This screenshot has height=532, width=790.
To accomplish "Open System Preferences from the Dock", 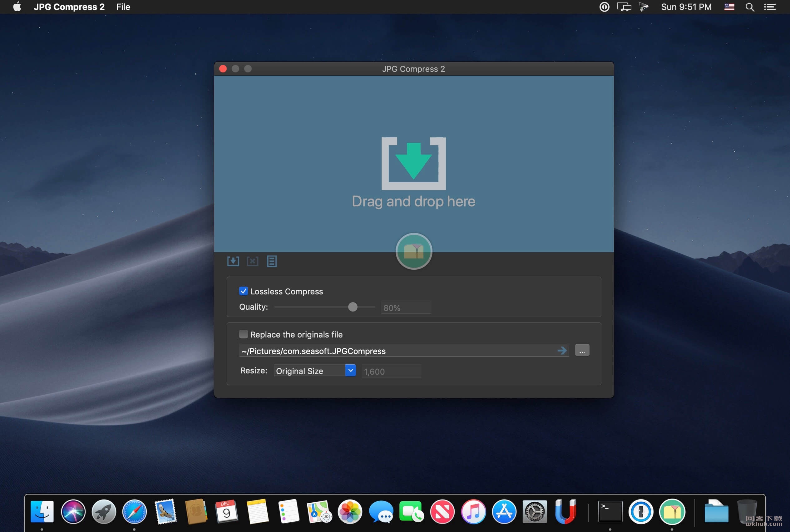I will 535,511.
